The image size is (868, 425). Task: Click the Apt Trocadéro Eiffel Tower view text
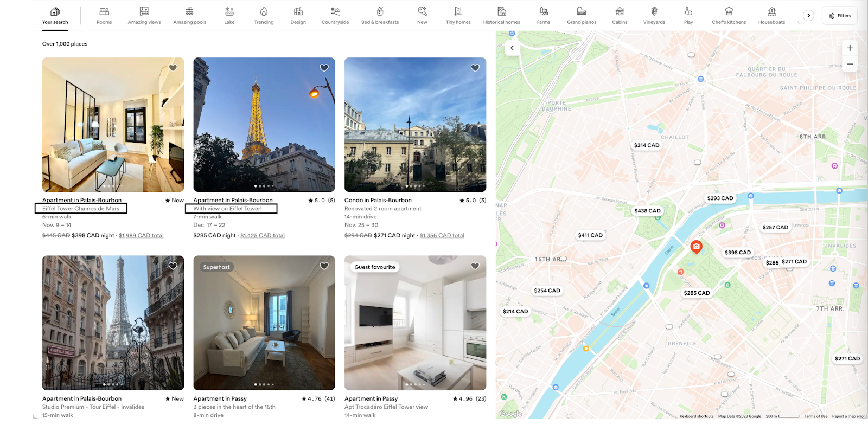[386, 407]
